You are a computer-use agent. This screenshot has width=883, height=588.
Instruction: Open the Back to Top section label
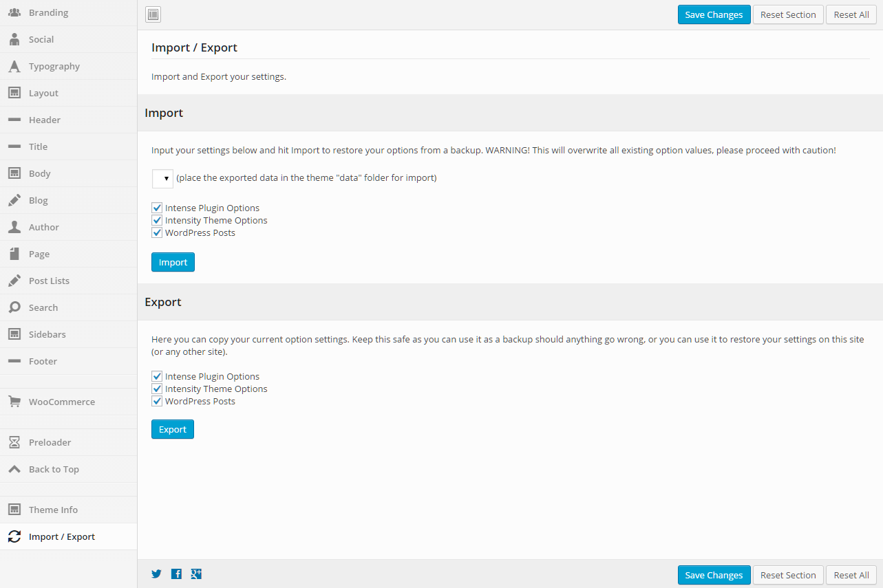point(54,469)
